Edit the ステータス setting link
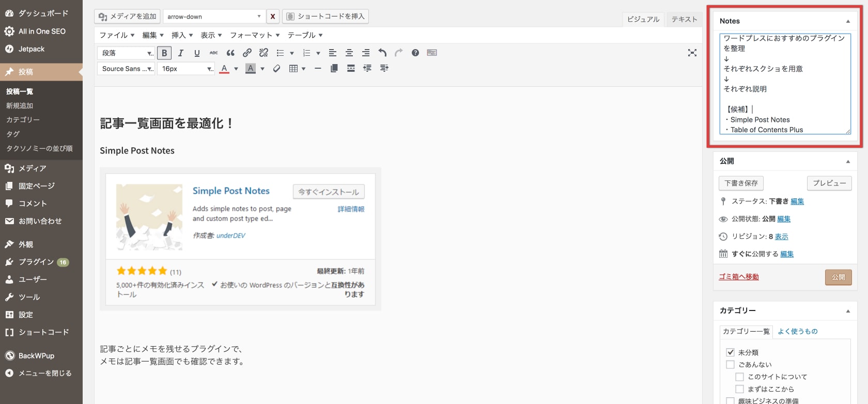The height and width of the screenshot is (404, 868). [797, 201]
